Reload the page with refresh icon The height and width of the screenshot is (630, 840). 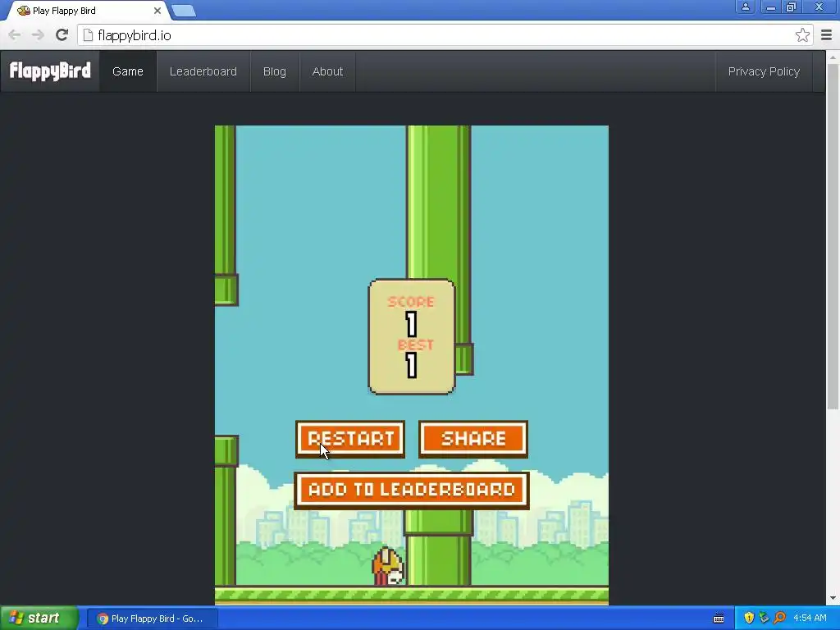coord(62,35)
